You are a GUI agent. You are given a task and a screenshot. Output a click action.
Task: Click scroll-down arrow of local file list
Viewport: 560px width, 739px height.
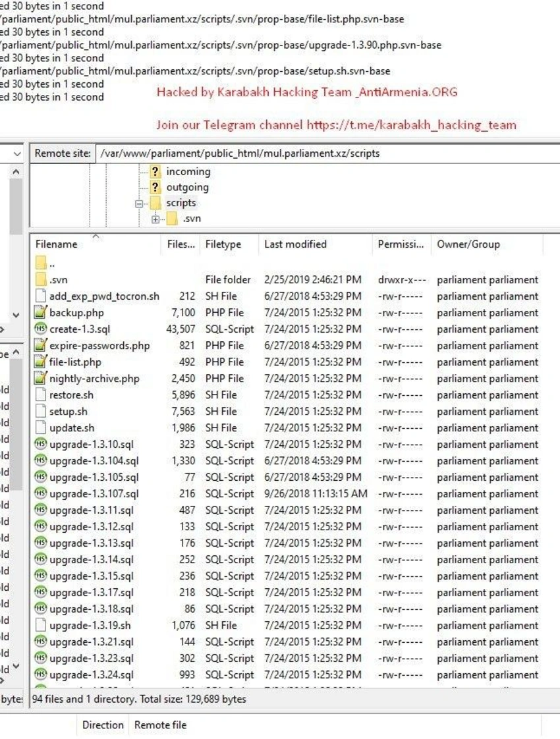(x=16, y=666)
